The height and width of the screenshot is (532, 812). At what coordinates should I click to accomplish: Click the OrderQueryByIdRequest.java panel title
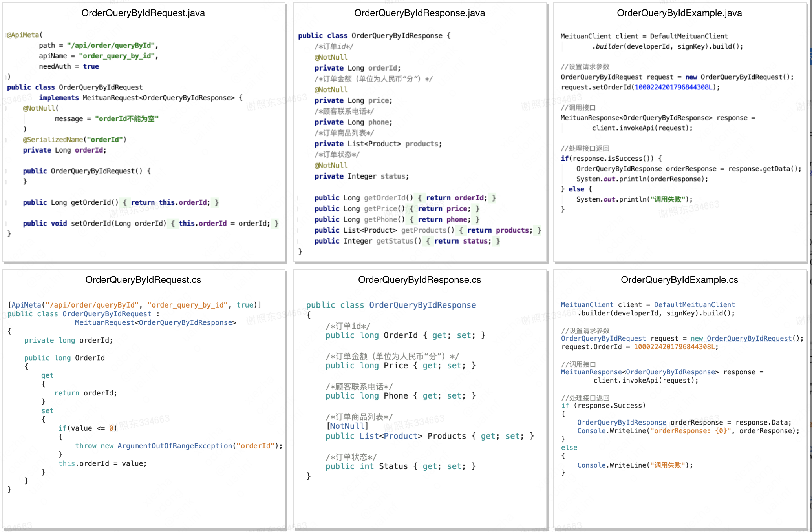pos(143,13)
